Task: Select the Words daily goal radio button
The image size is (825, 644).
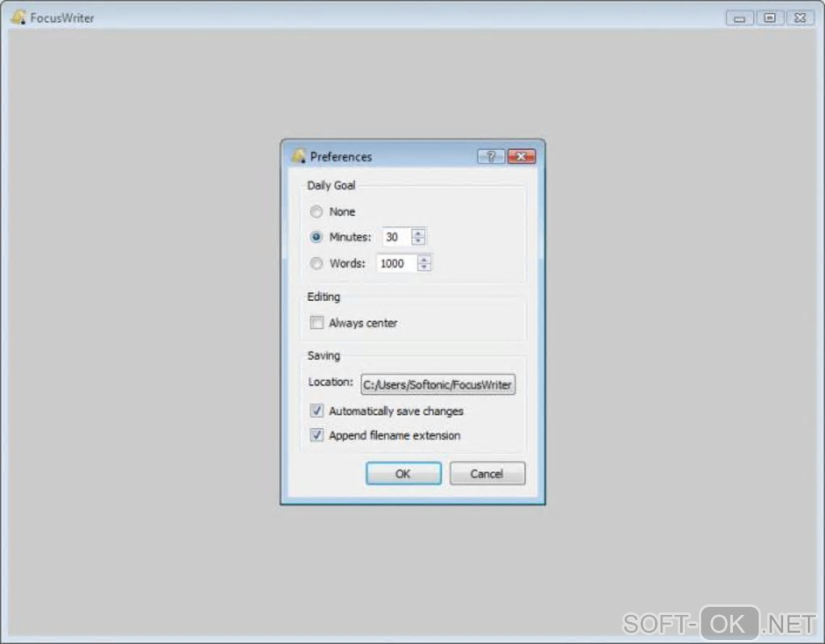Action: tap(316, 263)
